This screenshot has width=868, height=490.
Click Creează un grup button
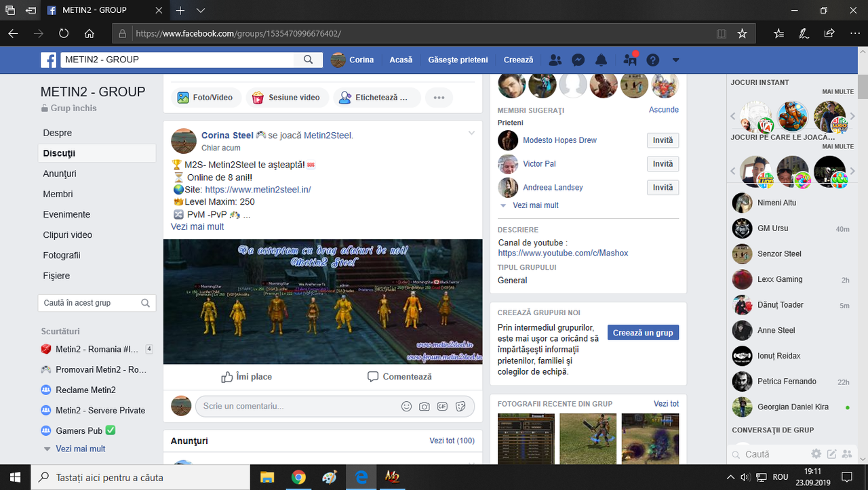(643, 333)
